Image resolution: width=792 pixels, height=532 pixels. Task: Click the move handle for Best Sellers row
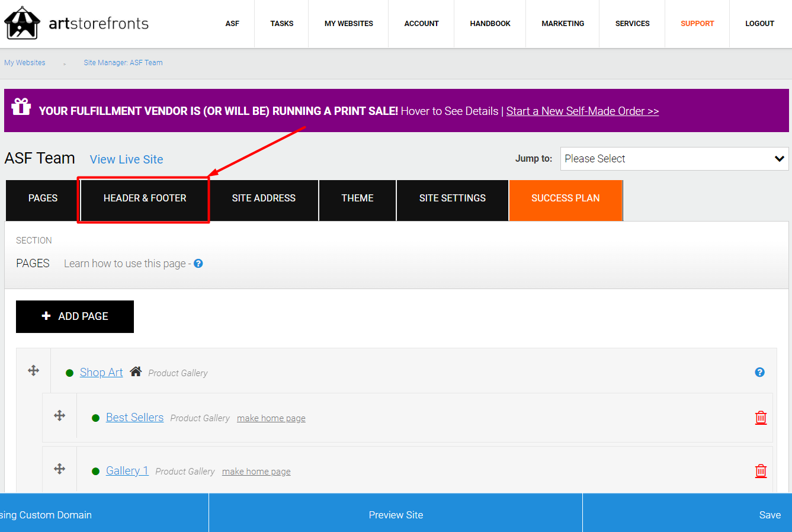(60, 415)
